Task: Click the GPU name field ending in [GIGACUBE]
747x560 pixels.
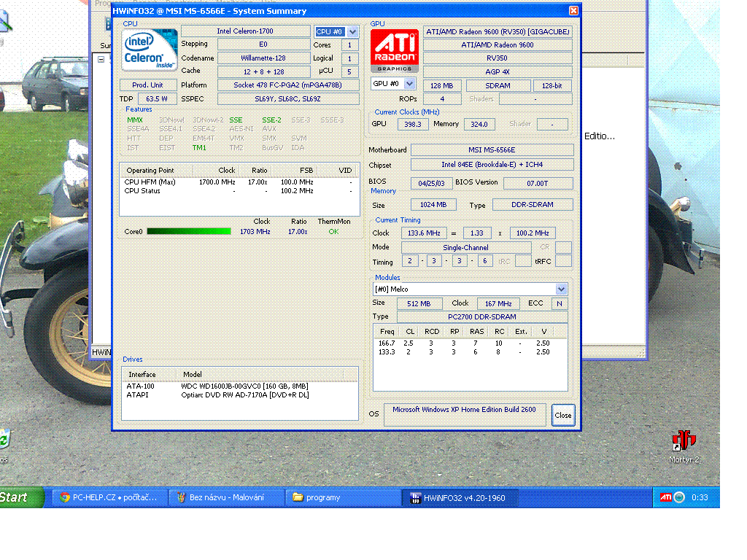Action: coord(498,32)
